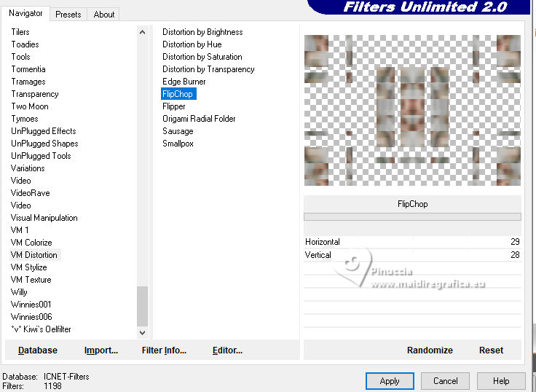This screenshot has height=392, width=536.
Task: Adjust the Vertical slider value
Action: tap(413, 255)
